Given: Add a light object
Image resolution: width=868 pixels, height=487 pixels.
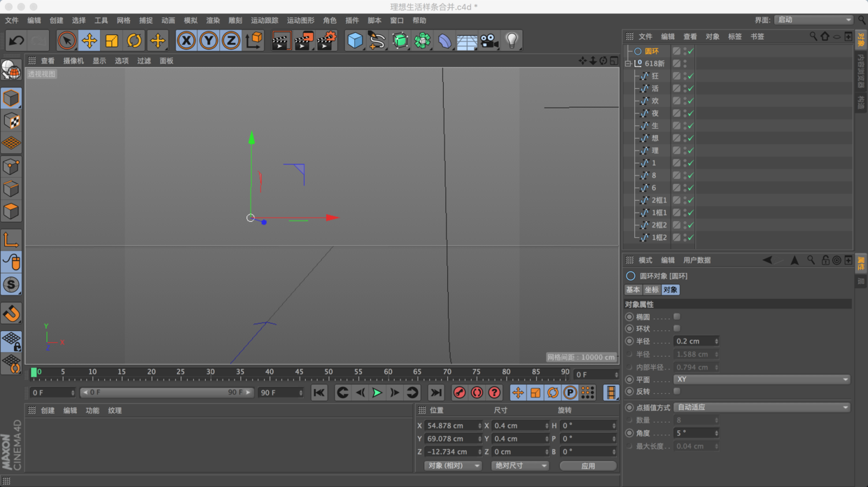Looking at the screenshot, I should pyautogui.click(x=512, y=41).
